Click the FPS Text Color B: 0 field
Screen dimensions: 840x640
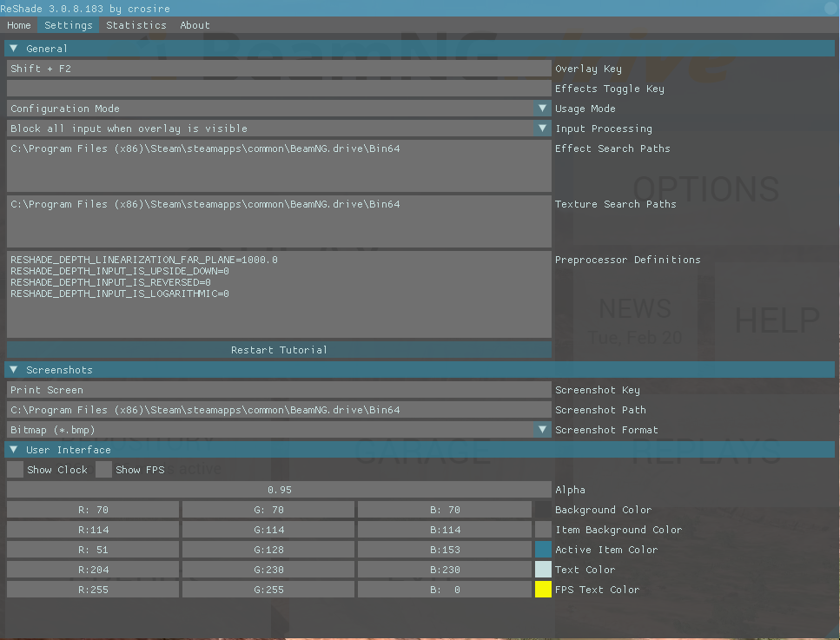coord(445,589)
